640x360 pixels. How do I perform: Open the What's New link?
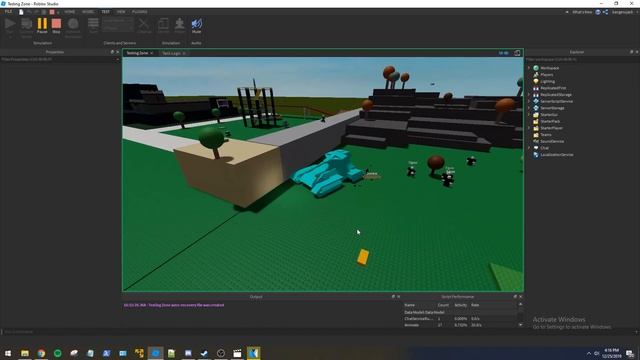pyautogui.click(x=582, y=12)
